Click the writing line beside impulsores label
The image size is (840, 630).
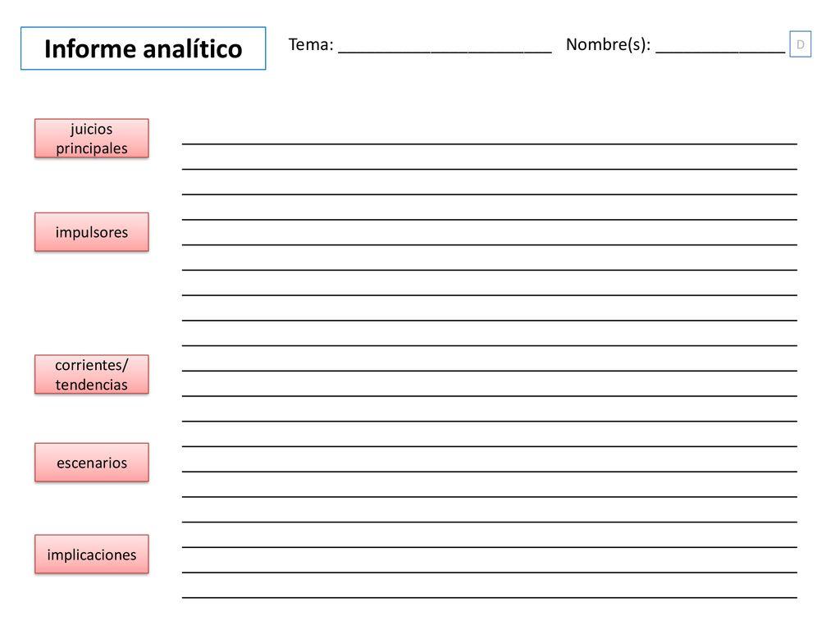[x=489, y=244]
